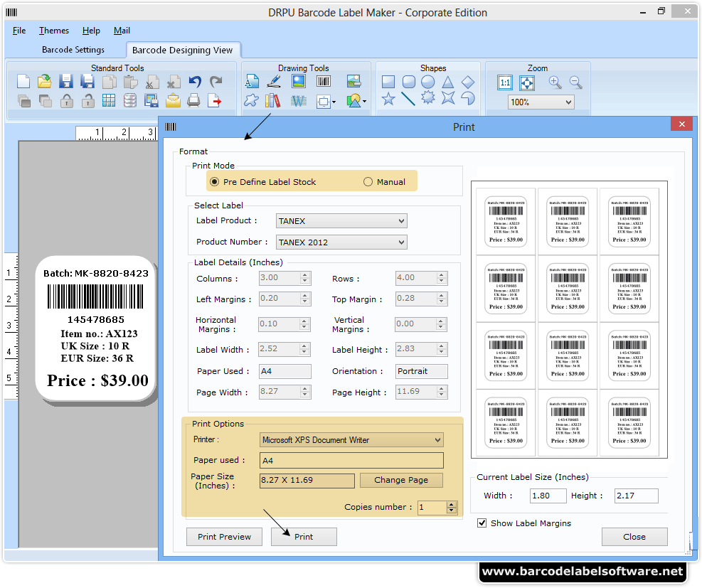Select the Pre Define Label Stock option

click(x=215, y=181)
